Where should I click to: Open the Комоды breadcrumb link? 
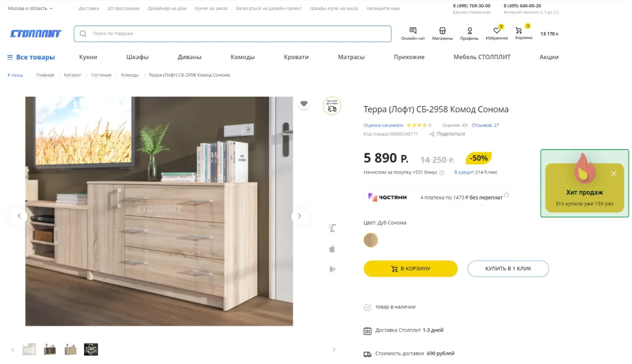pyautogui.click(x=130, y=75)
